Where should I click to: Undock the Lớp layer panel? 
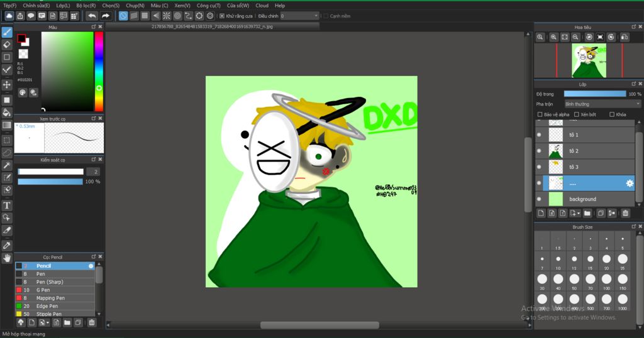pyautogui.click(x=633, y=84)
